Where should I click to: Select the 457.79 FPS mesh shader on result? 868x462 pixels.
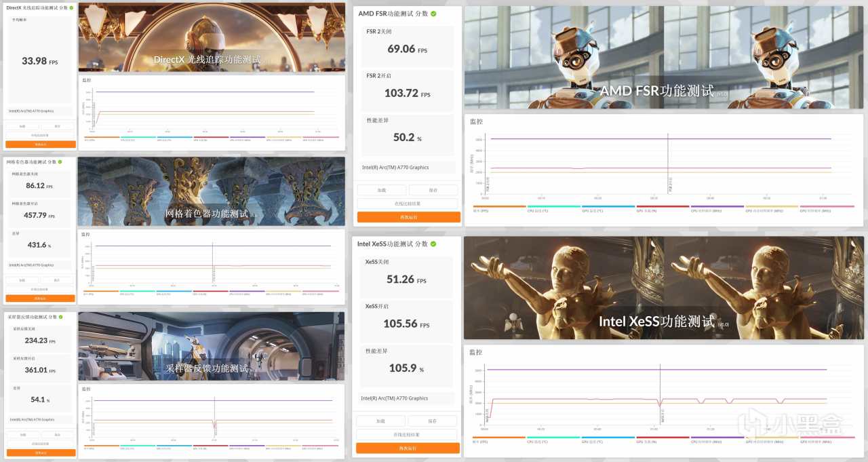click(x=40, y=216)
